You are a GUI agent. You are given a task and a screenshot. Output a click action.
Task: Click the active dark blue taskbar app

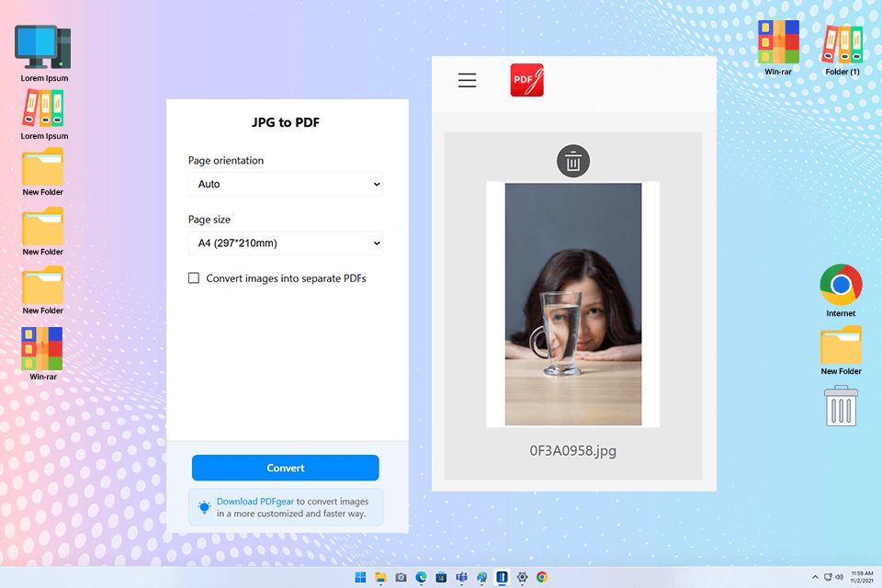point(502,577)
